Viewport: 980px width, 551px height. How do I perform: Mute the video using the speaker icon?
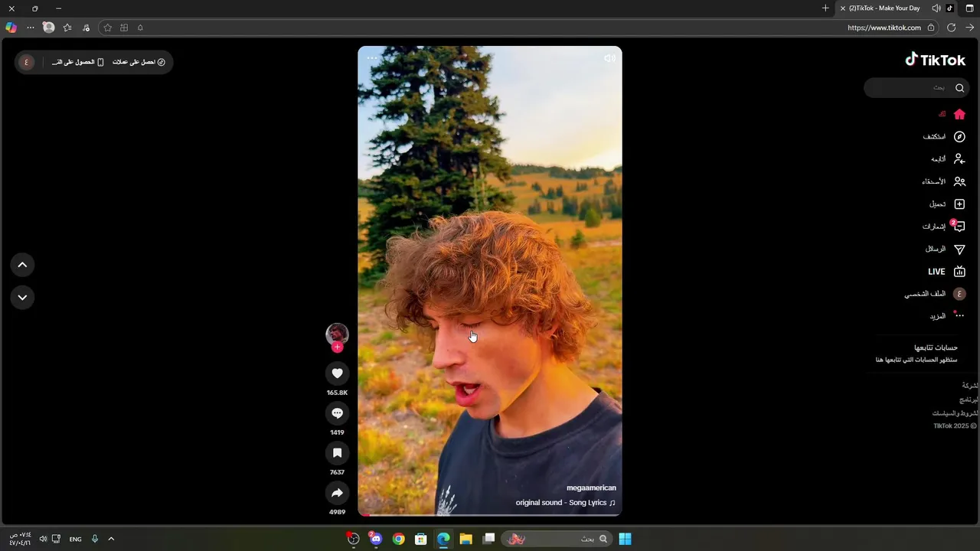[609, 58]
